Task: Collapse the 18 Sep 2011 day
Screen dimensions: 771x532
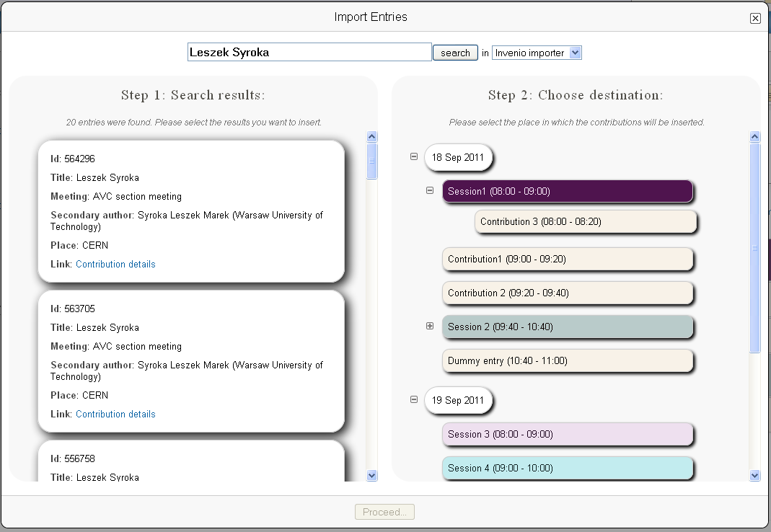Action: tap(414, 156)
